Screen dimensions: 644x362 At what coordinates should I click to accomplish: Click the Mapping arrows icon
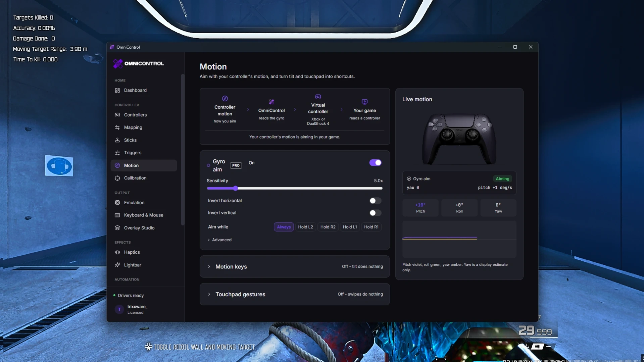point(117,127)
